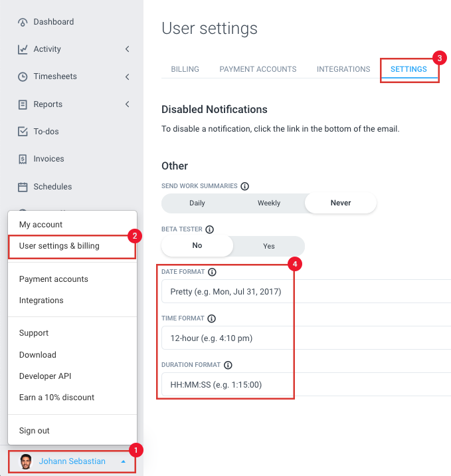The width and height of the screenshot is (451, 476).
Task: Click the Activity chart icon in sidebar
Action: point(23,49)
